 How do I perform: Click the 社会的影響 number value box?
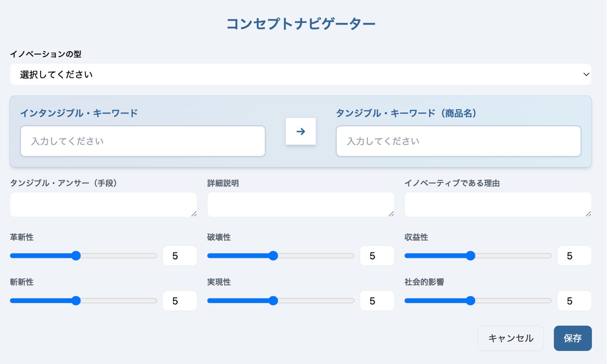coord(574,301)
